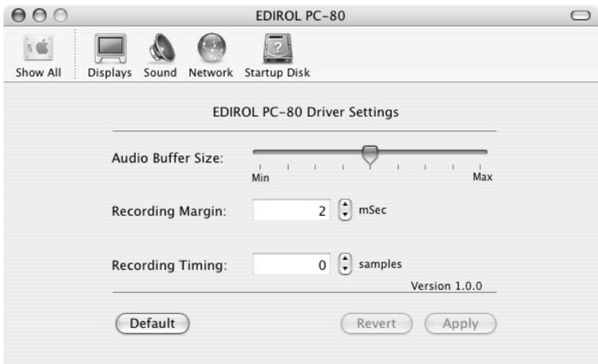The height and width of the screenshot is (364, 598).
Task: Click the Audio Buffer Size slider thumb
Action: (370, 153)
